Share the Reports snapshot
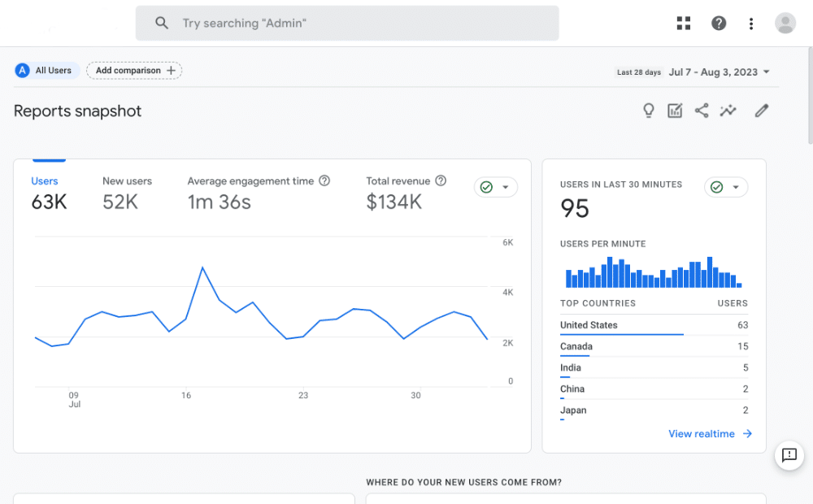 click(x=702, y=110)
